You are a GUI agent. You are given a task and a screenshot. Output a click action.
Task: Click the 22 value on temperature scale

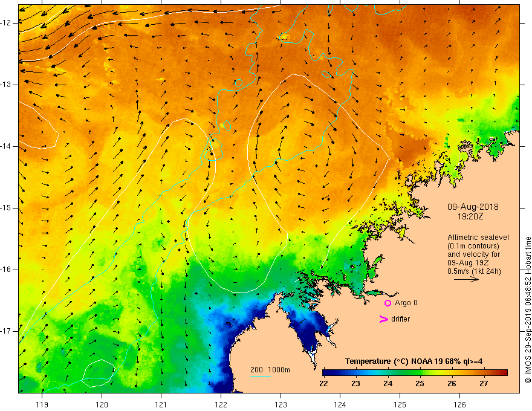pos(324,384)
